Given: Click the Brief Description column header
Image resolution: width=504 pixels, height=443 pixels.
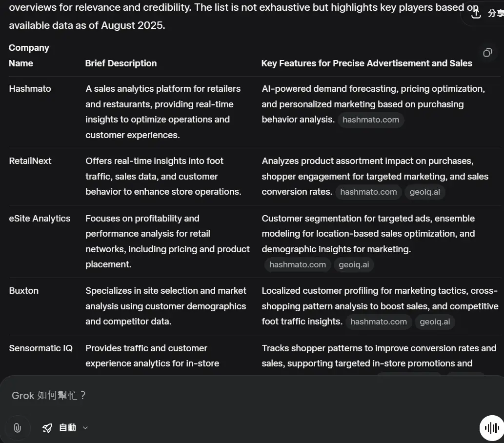Looking at the screenshot, I should [x=121, y=63].
